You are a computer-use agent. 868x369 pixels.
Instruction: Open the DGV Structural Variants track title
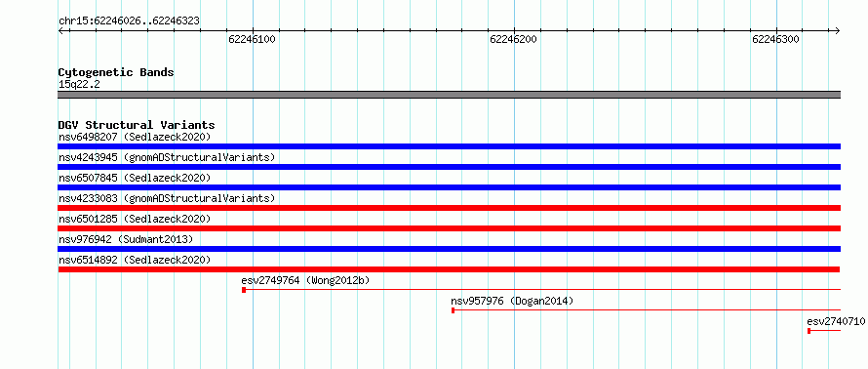coord(137,125)
